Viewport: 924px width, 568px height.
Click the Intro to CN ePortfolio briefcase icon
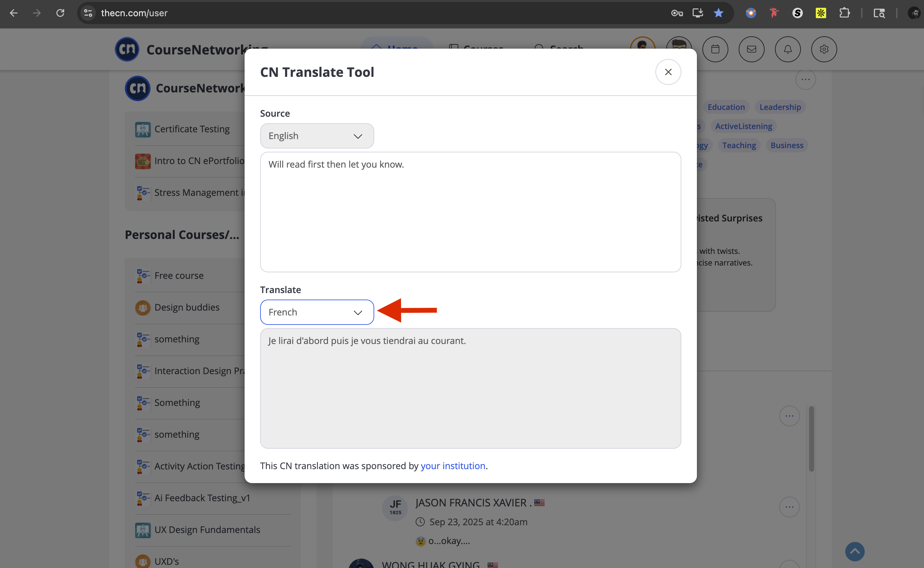click(143, 161)
